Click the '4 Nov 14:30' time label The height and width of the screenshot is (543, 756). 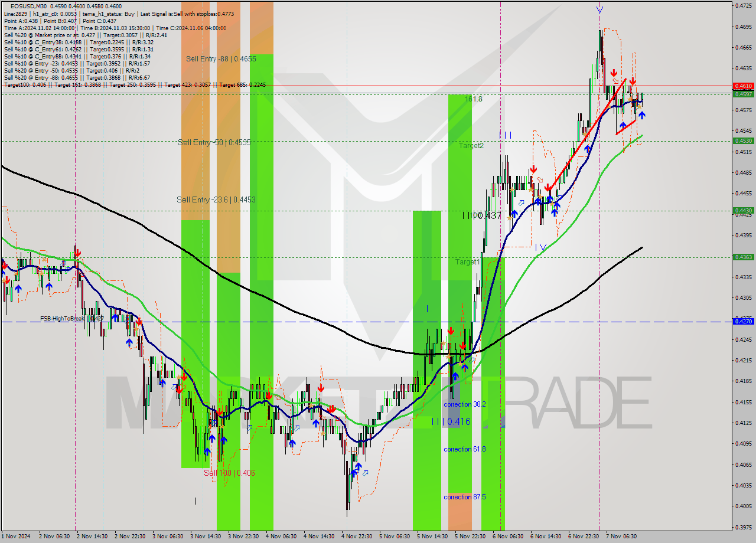[x=319, y=537]
